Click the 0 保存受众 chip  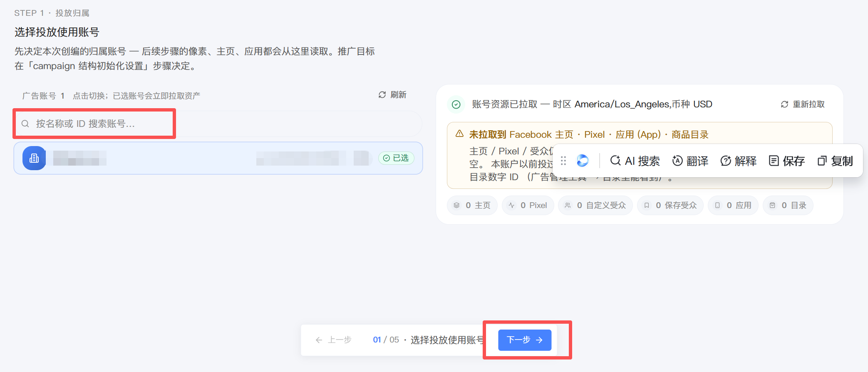[x=670, y=206]
